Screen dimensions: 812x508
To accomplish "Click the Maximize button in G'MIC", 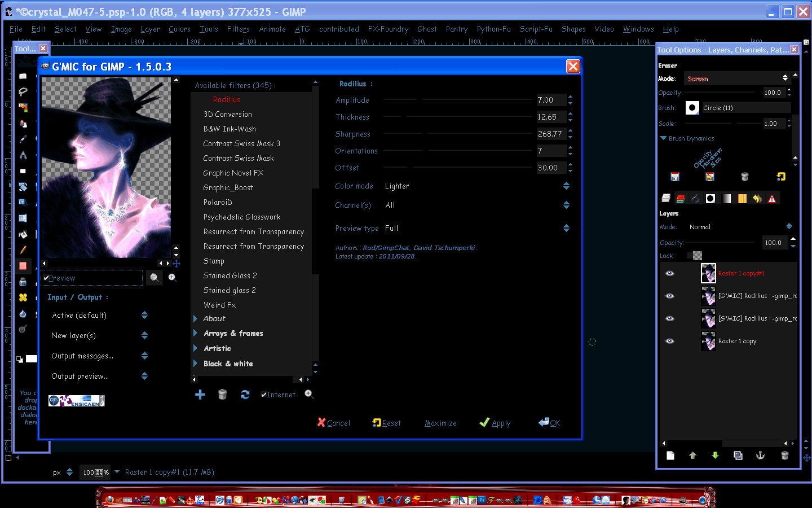I will pyautogui.click(x=440, y=423).
